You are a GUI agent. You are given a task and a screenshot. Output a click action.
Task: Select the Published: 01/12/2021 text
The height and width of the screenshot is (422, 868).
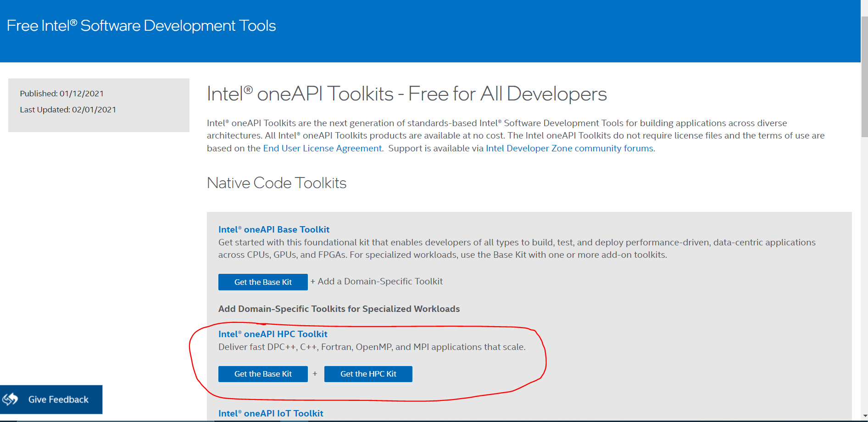[x=62, y=94]
